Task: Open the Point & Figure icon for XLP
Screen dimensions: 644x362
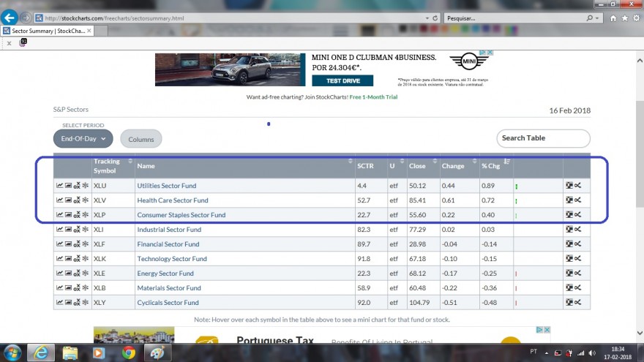Action: click(77, 215)
